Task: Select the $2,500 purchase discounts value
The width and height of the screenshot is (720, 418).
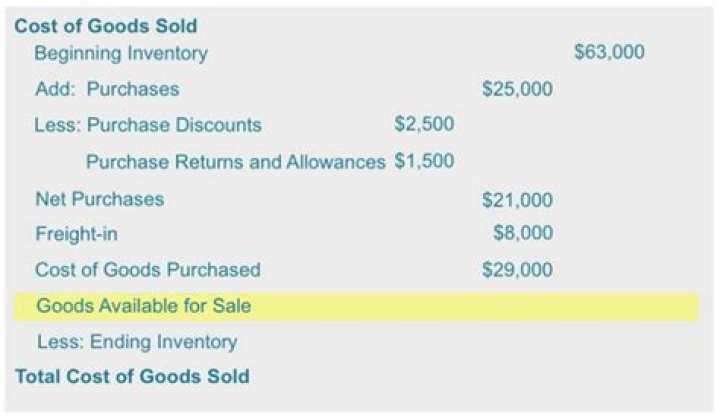Action: click(424, 125)
